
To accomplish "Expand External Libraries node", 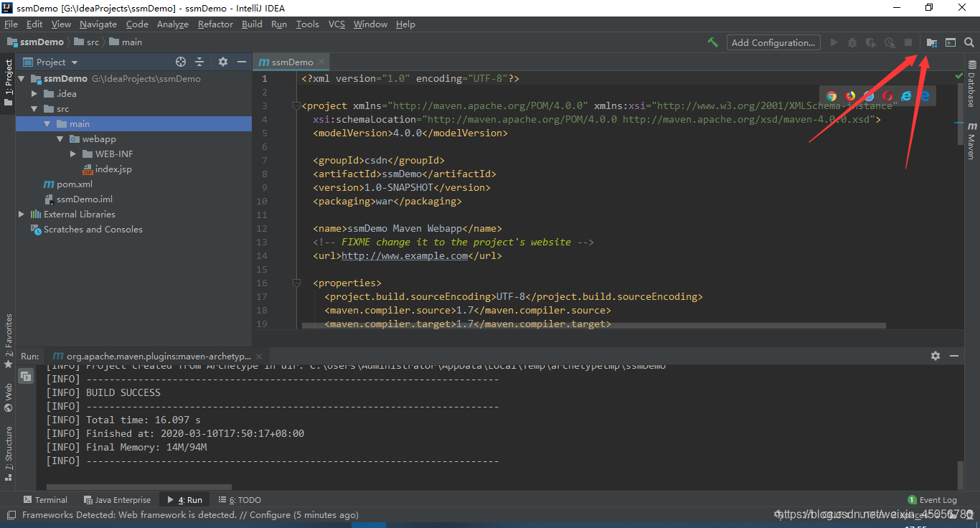I will [22, 214].
